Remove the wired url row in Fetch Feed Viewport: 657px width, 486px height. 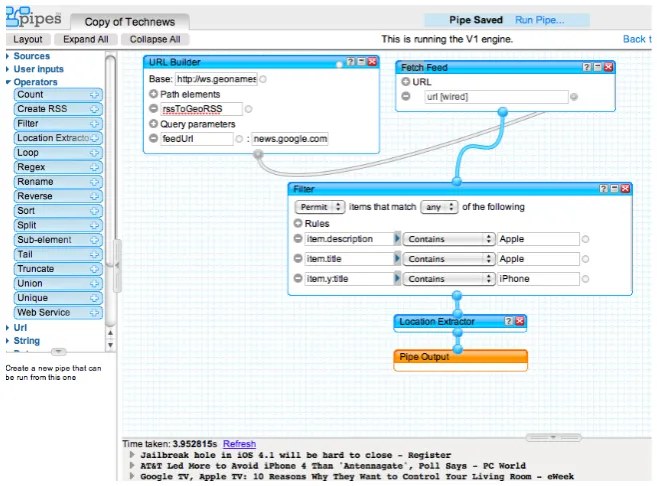(x=406, y=96)
